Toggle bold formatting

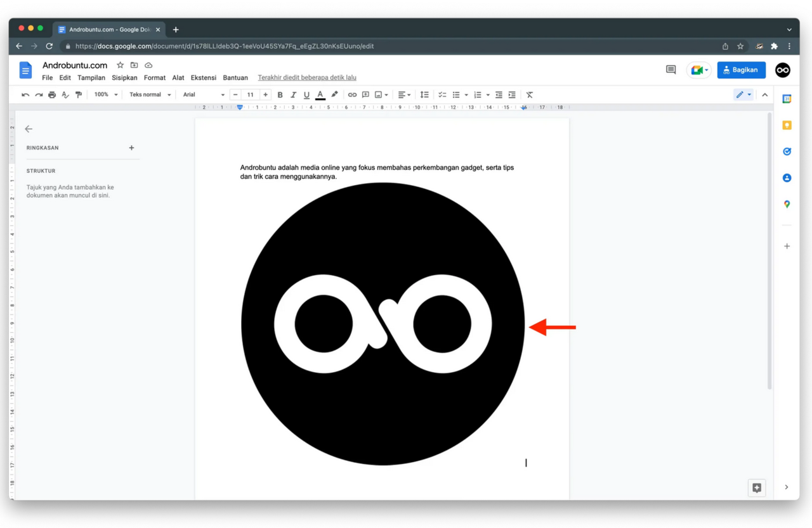280,95
